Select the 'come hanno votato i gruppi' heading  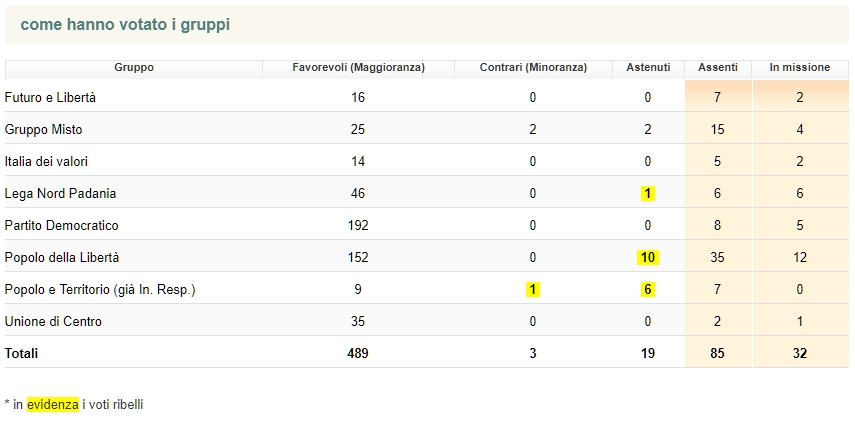125,25
